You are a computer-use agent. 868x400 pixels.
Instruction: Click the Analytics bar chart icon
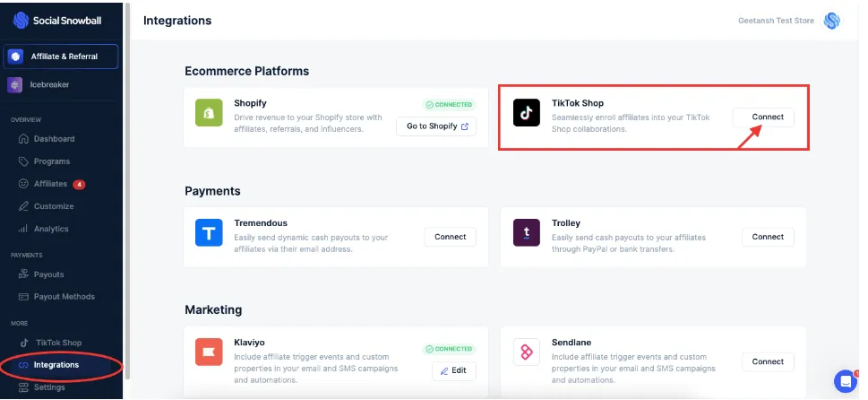[x=23, y=229]
